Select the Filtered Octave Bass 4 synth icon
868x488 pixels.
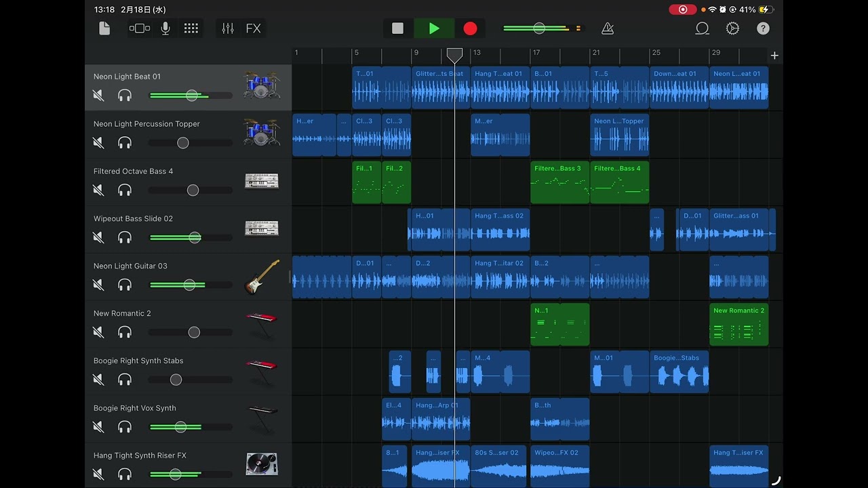point(262,181)
